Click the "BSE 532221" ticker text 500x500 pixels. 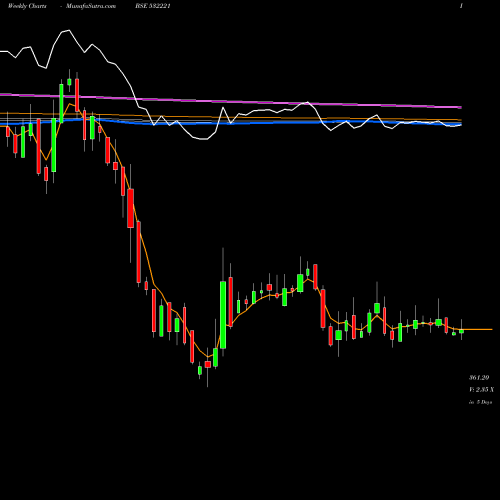click(153, 6)
